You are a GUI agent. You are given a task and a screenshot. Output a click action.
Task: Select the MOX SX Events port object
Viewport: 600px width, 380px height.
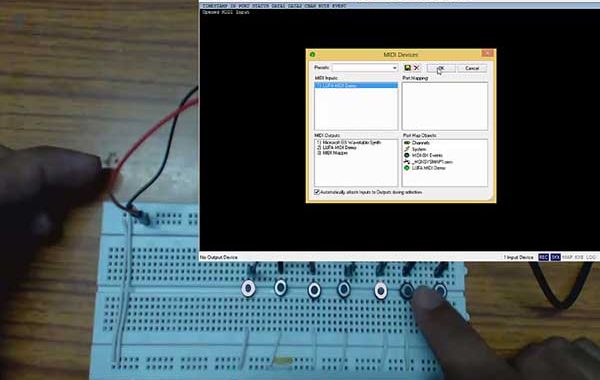[424, 155]
